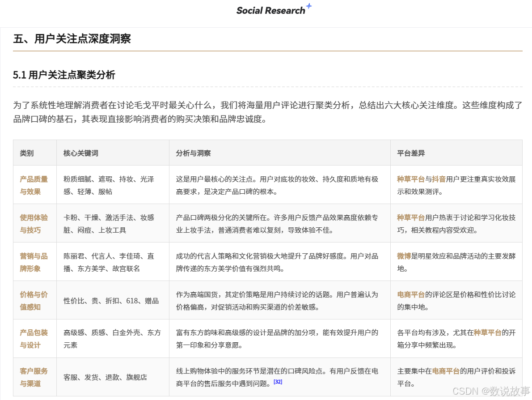Image resolution: width=532 pixels, height=400 pixels.
Task: Click highlighted 抖音 in platform differences
Action: pos(439,179)
